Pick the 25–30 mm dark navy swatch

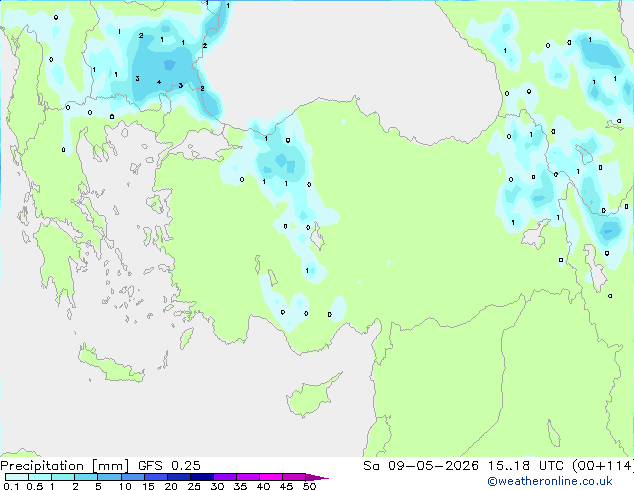point(202,477)
